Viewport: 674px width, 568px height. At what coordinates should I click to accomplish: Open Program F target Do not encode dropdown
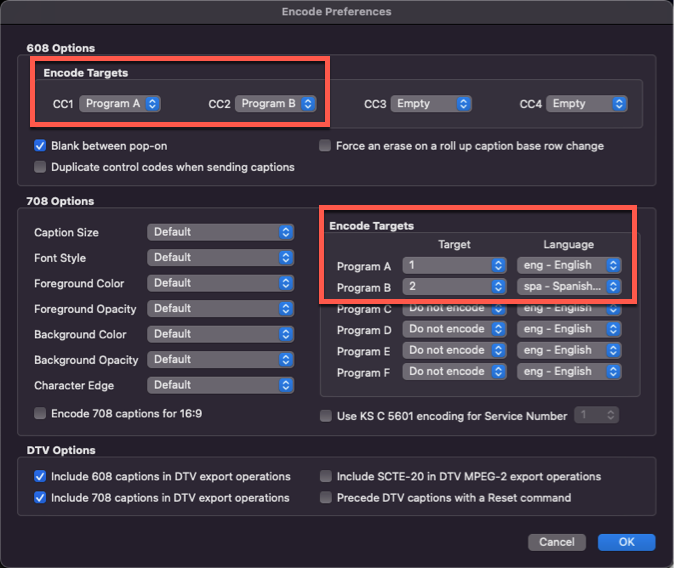pos(455,372)
